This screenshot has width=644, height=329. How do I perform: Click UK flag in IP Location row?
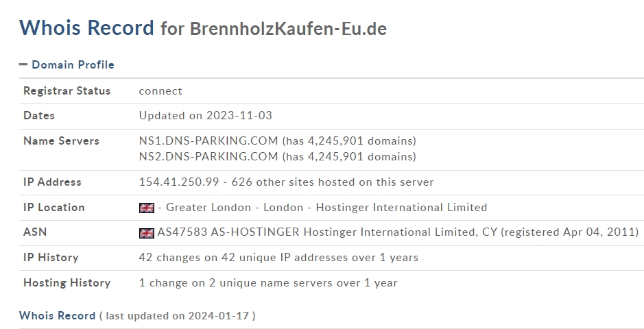[147, 208]
